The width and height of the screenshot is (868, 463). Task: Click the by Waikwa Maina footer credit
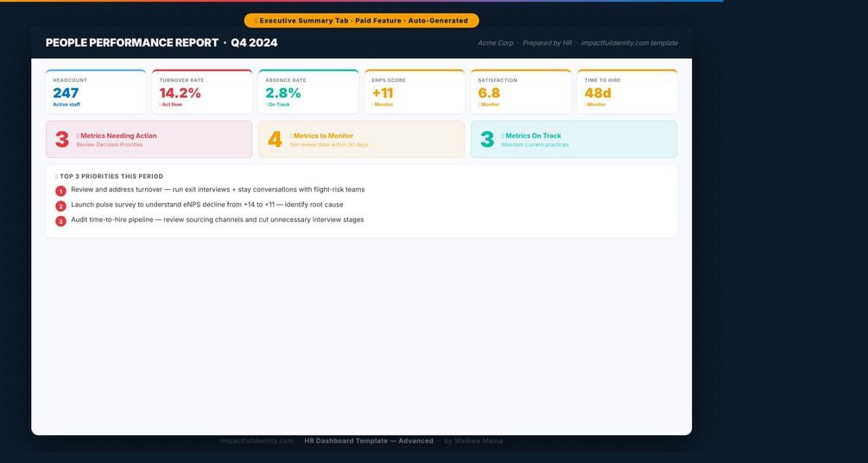[x=473, y=441]
